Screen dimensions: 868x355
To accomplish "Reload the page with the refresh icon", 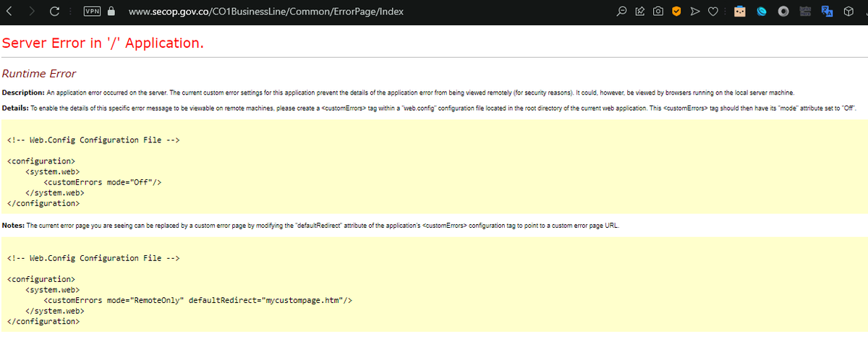I will pos(54,12).
